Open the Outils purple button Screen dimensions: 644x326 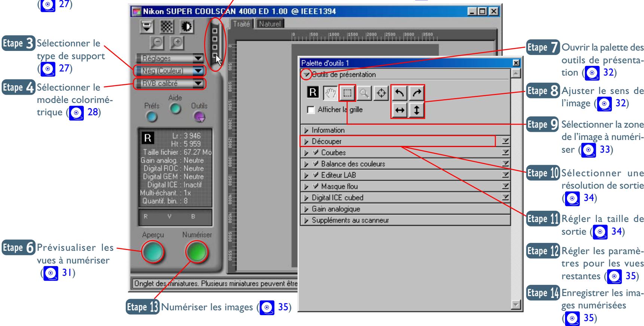(199, 117)
